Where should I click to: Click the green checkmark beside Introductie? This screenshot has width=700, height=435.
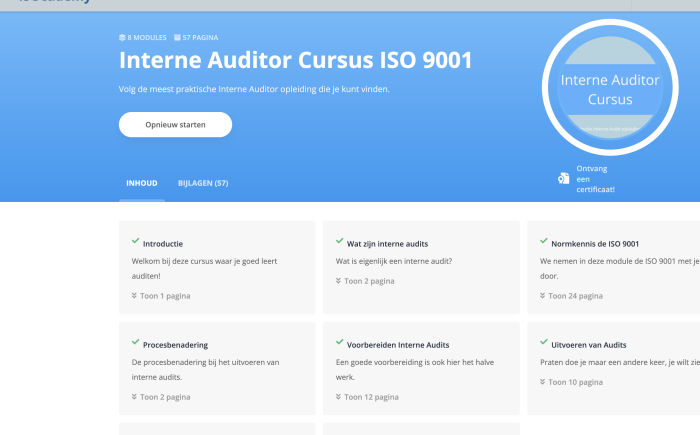tap(136, 241)
